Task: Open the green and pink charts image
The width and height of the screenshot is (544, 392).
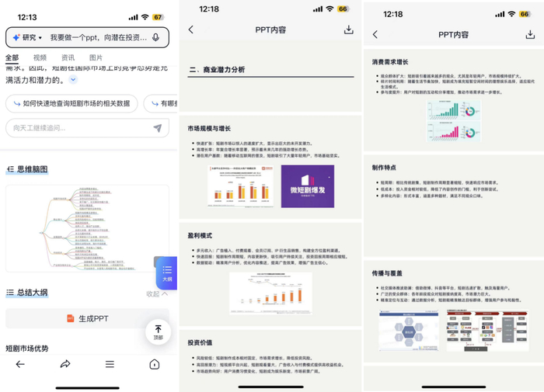Action: tap(453, 120)
